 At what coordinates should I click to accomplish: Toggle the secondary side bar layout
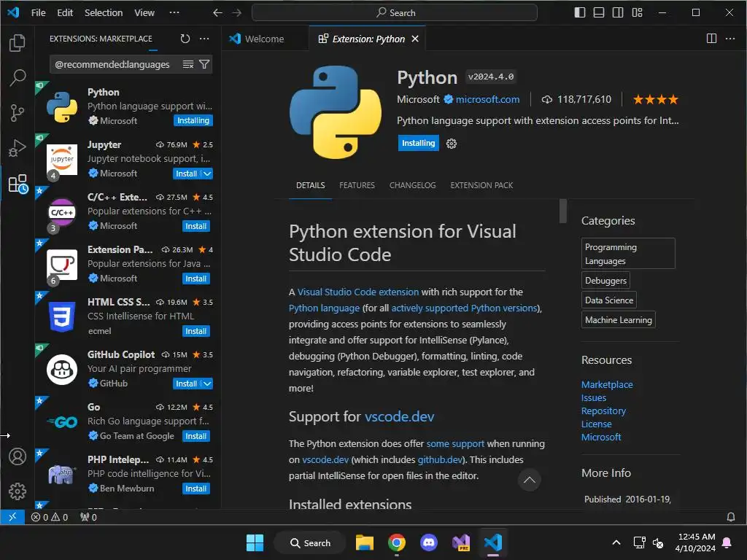pos(618,12)
